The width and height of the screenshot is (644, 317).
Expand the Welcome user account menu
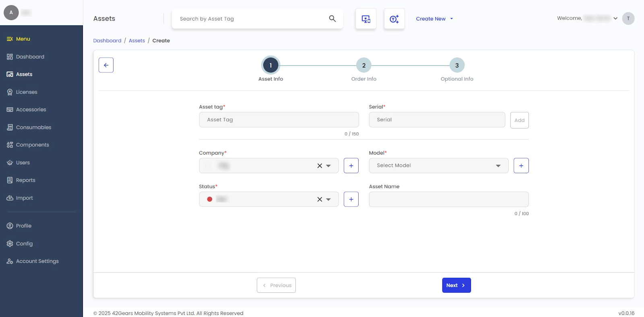[x=615, y=19]
